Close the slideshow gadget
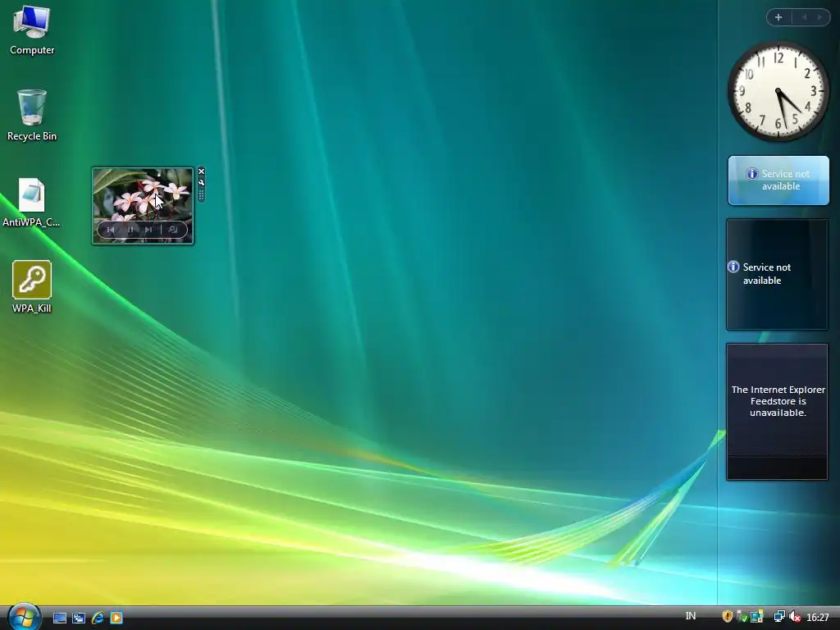 pyautogui.click(x=202, y=171)
